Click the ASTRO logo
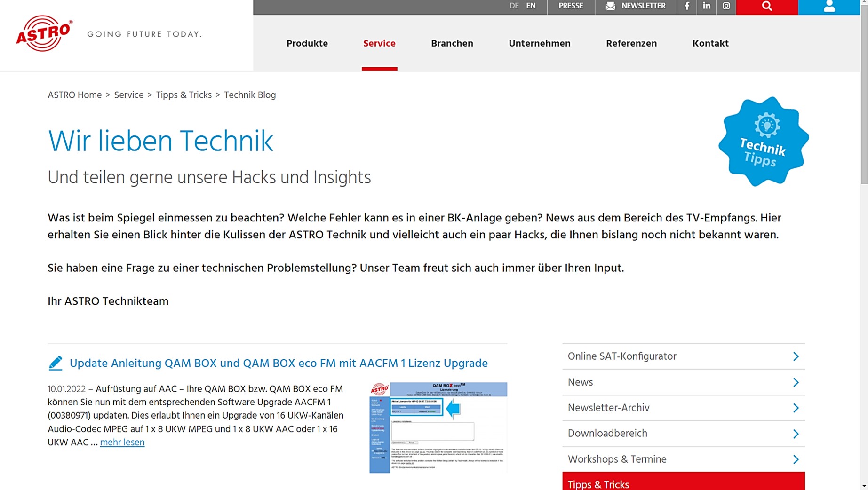Viewport: 868px width, 490px height. point(44,33)
